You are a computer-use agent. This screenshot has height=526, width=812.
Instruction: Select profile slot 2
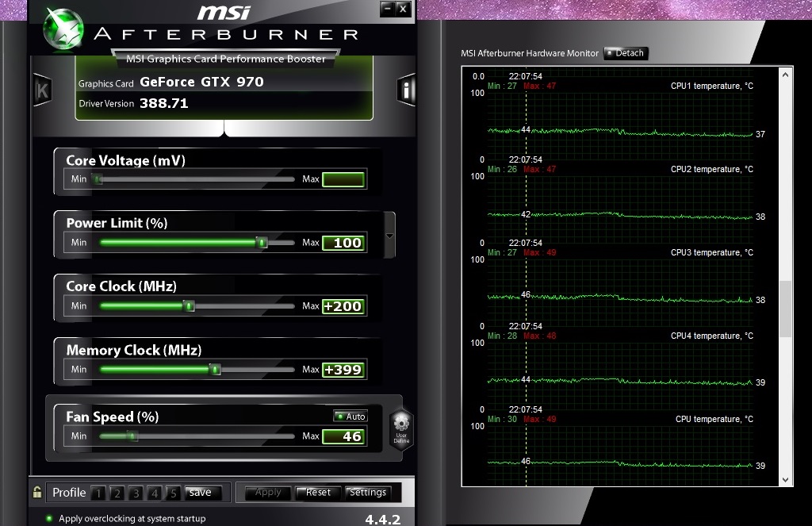point(117,493)
